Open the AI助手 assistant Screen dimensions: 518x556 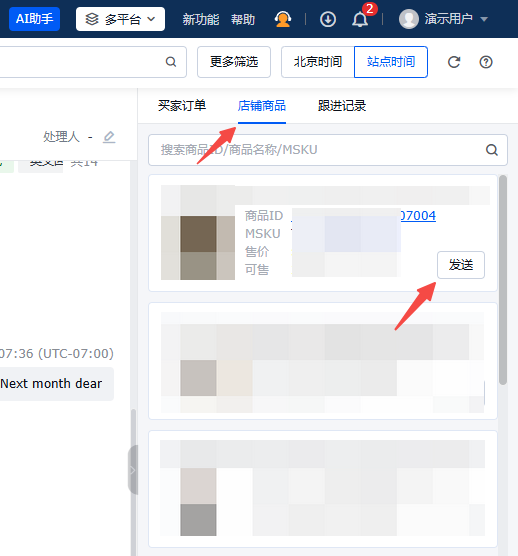(x=34, y=19)
